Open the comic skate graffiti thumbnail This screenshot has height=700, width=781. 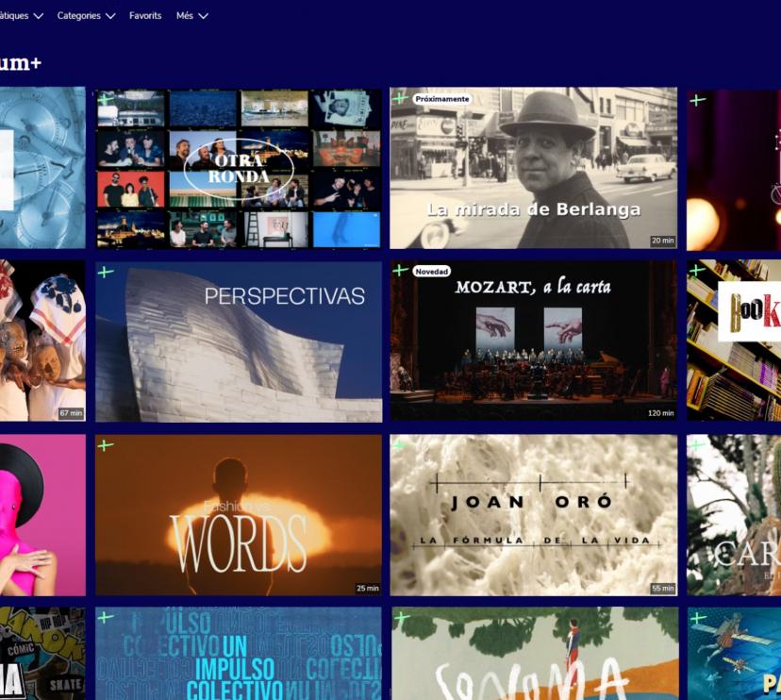pyautogui.click(x=42, y=654)
